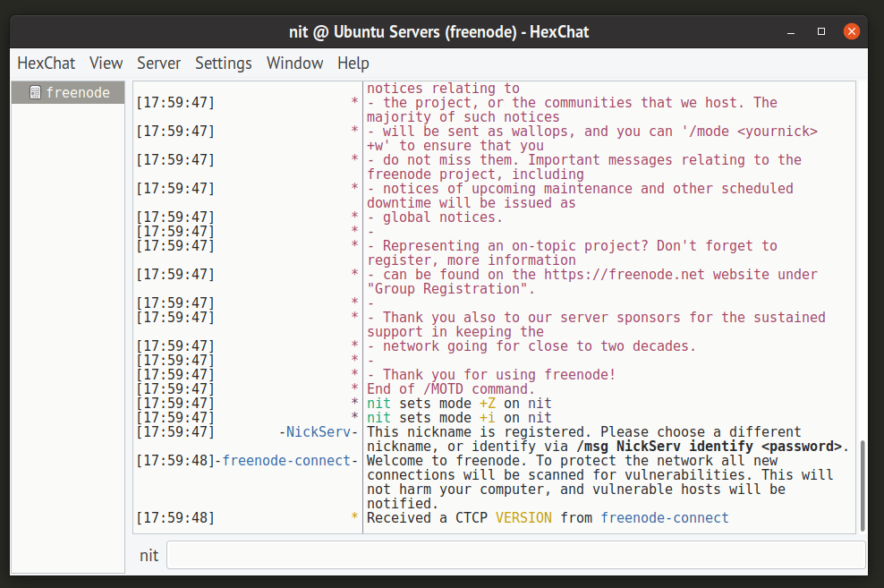Click the '/msg NickServ identify <password>' text
Screen dimensions: 884x588
[710, 447]
